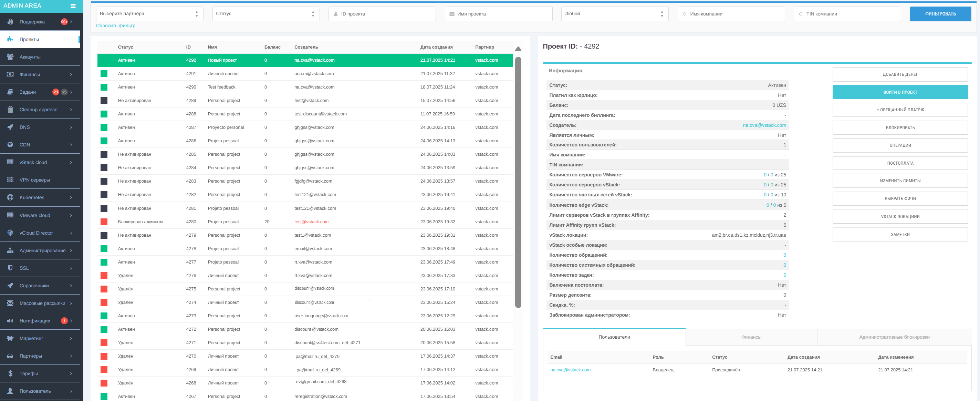Click the ID проекта input field
This screenshot has height=401, width=980.
pos(382,14)
